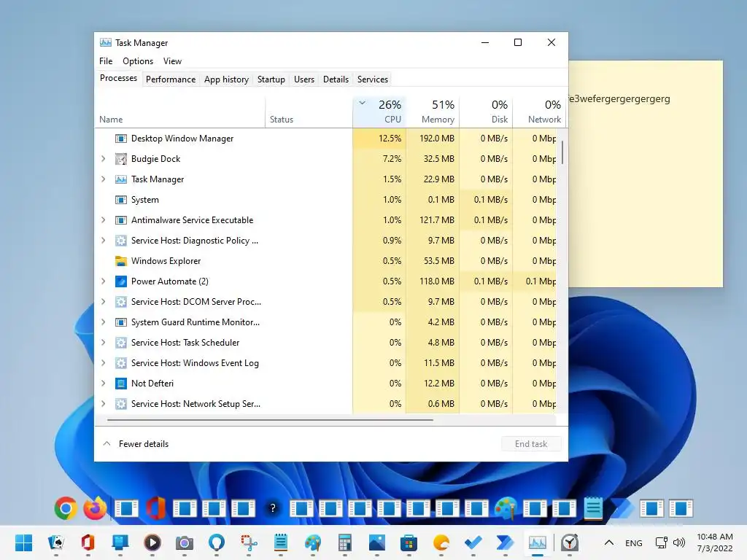747x560 pixels.
Task: Open the Weather app taskbar icon
Action: click(441, 542)
